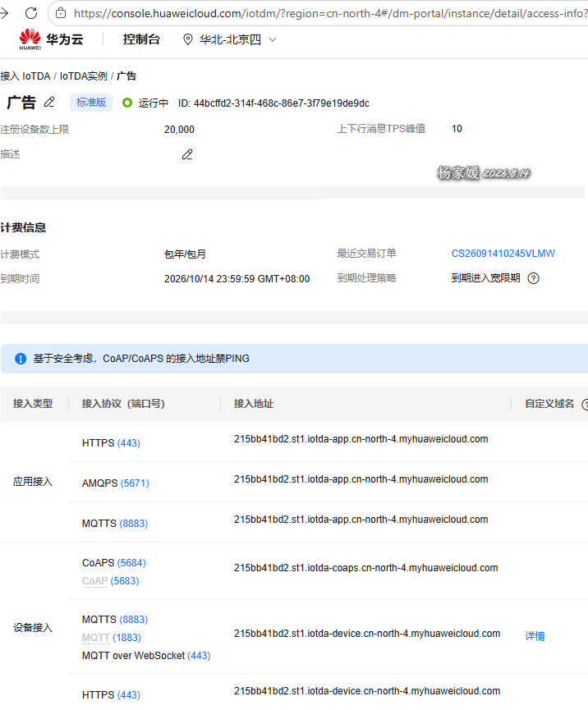Click the iotda-coaps access address
Image resolution: width=588 pixels, height=710 pixels.
(366, 568)
